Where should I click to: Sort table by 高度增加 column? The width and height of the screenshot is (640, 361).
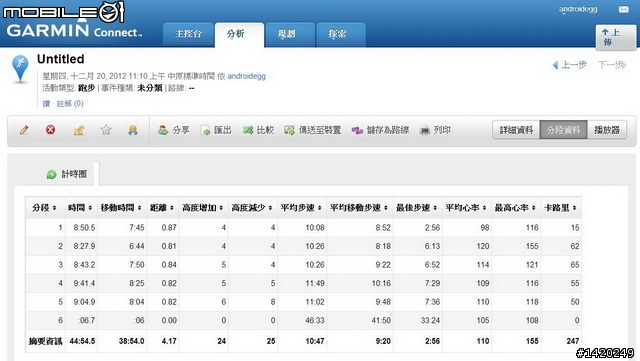(203, 207)
